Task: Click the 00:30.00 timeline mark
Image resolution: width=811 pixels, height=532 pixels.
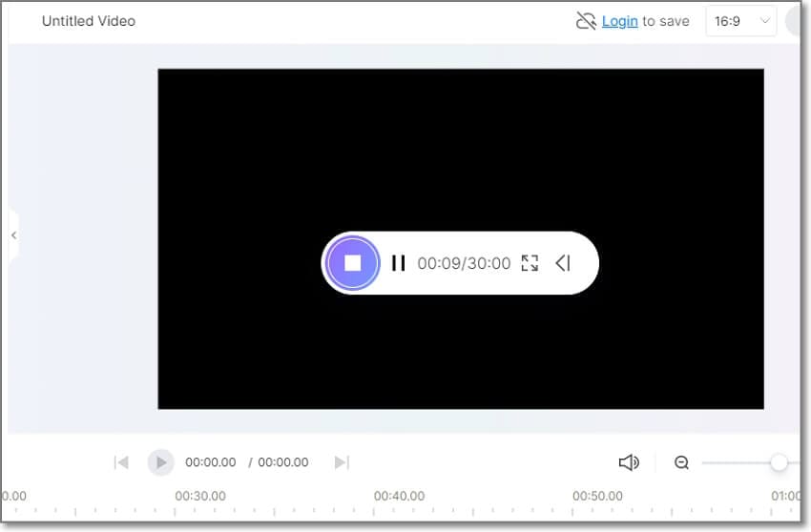Action: tap(200, 496)
